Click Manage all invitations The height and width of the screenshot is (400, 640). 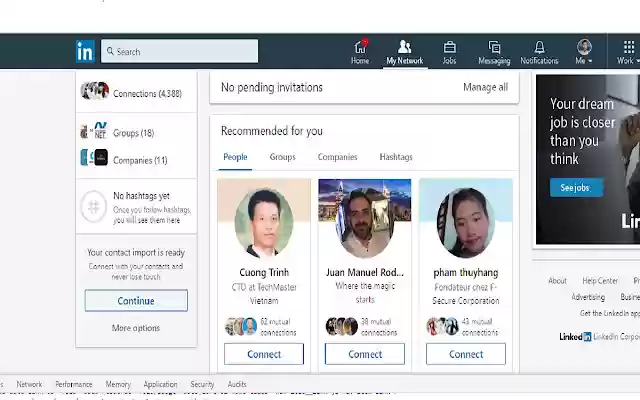(x=485, y=87)
